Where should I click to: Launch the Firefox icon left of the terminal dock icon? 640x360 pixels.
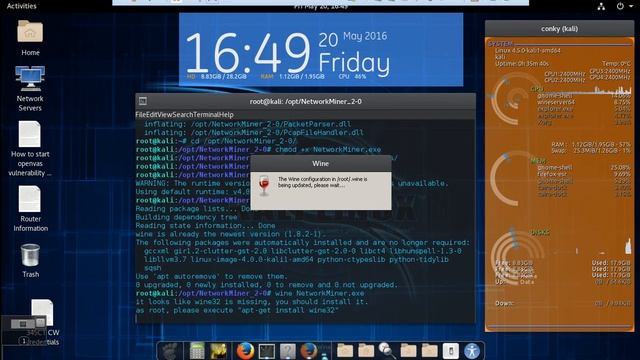(x=245, y=351)
